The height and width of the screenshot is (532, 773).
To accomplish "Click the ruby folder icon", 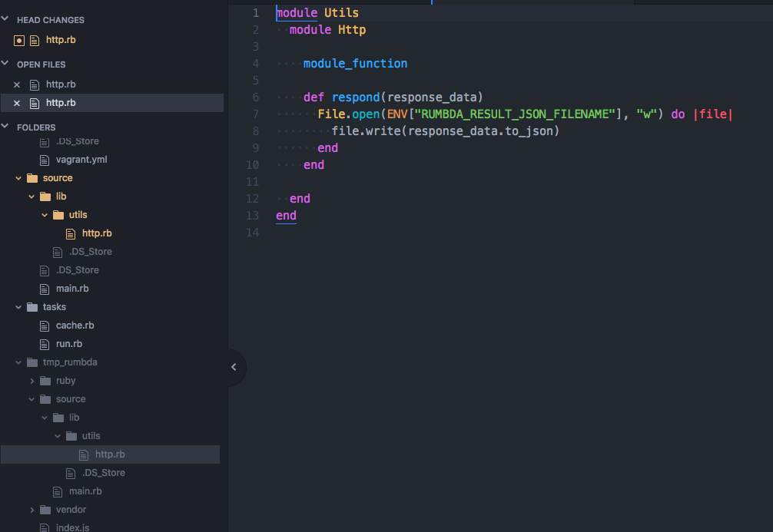I will [x=45, y=381].
